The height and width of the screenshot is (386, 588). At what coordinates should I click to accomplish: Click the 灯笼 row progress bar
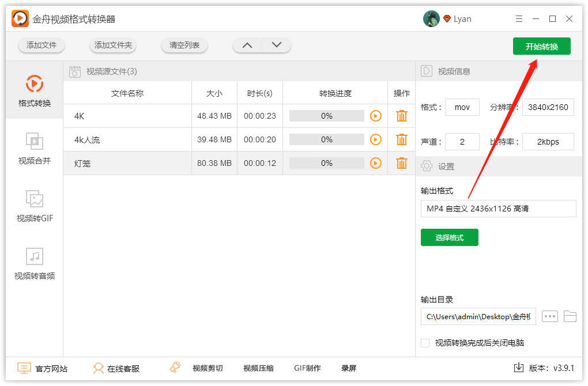(x=327, y=163)
